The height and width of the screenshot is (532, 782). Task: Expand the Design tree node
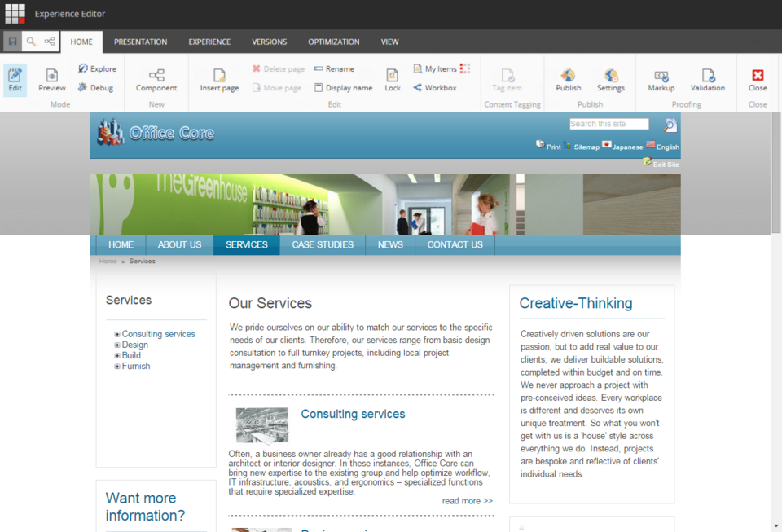click(117, 345)
